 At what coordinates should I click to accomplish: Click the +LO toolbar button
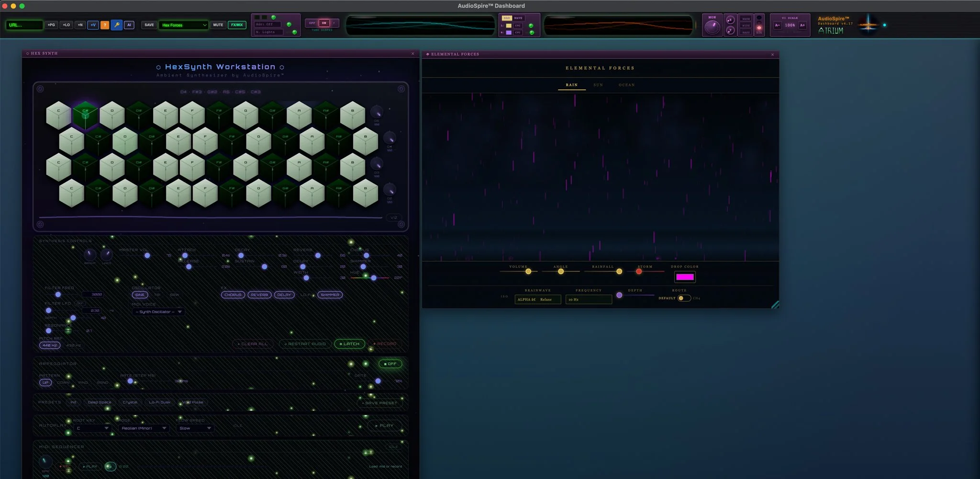click(67, 25)
